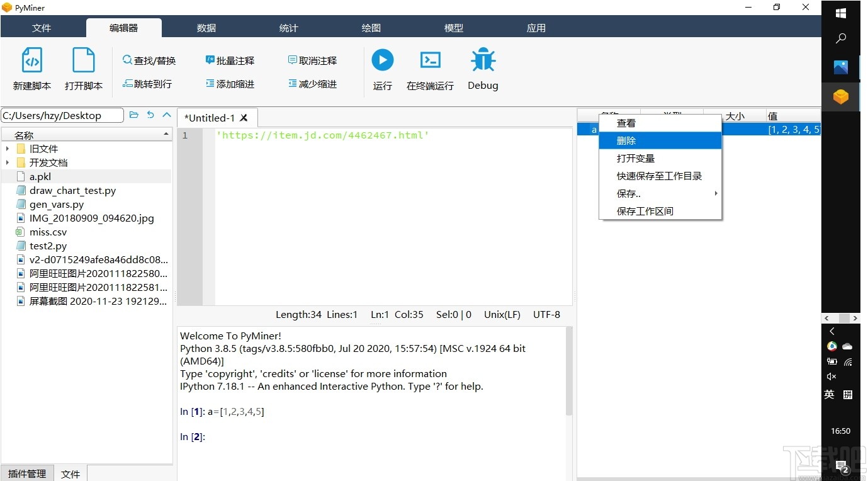Switch to the 数据 ribbon tab
868x481 pixels.
point(206,28)
